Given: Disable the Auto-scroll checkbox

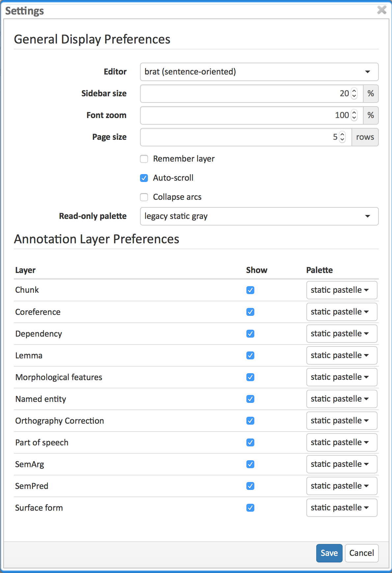Looking at the screenshot, I should coord(144,178).
